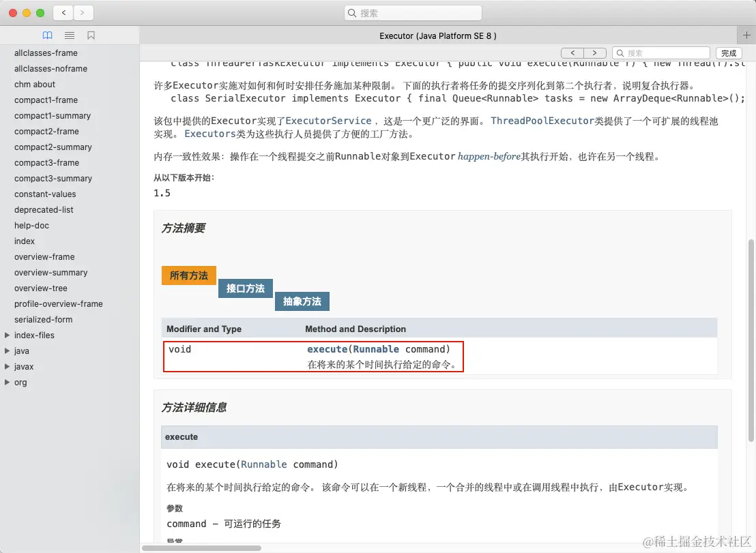This screenshot has height=553, width=756.
Task: Select compact2-frame in the sidebar
Action: click(46, 131)
